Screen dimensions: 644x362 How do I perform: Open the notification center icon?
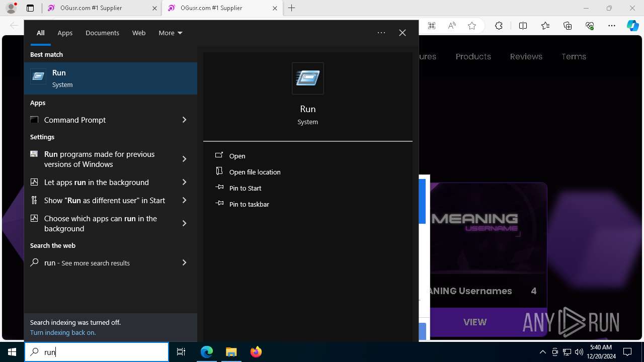point(627,352)
